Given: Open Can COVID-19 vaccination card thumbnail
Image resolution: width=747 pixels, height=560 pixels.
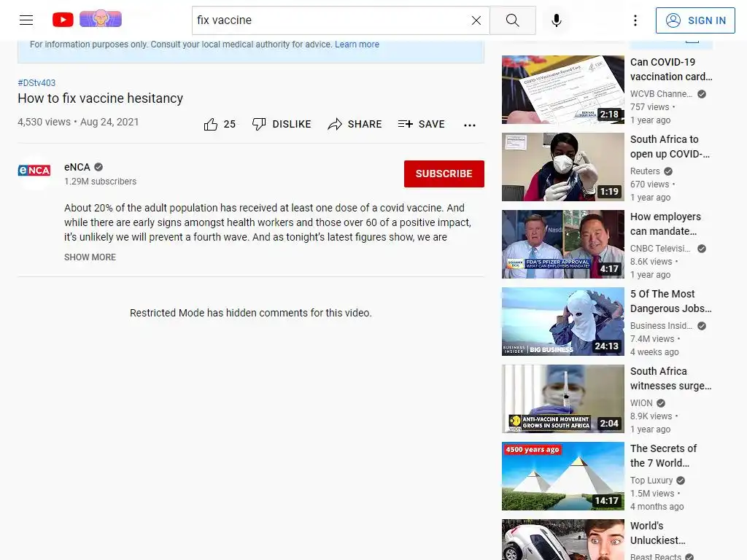Looking at the screenshot, I should click(562, 90).
